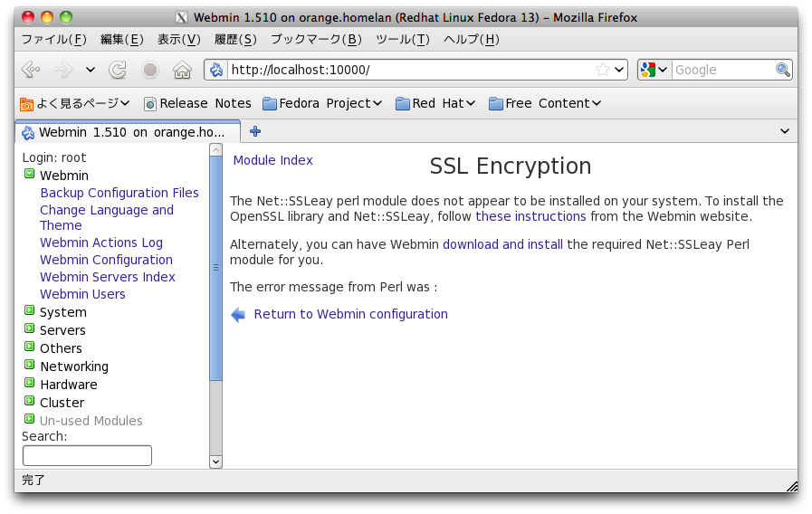Click the sidebar Search input field
812x514 pixels.
pyautogui.click(x=87, y=455)
